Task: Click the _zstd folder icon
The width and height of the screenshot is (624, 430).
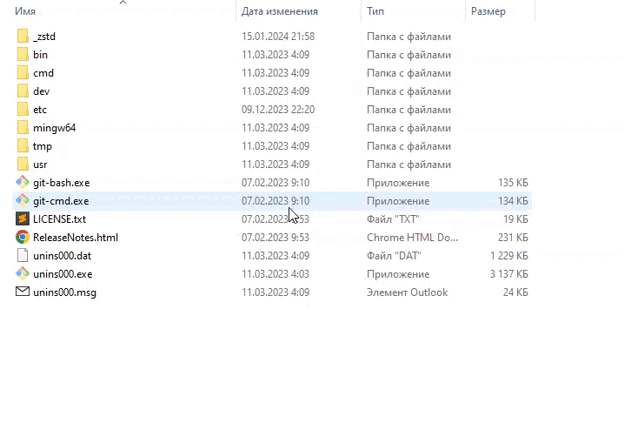Action: click(23, 36)
